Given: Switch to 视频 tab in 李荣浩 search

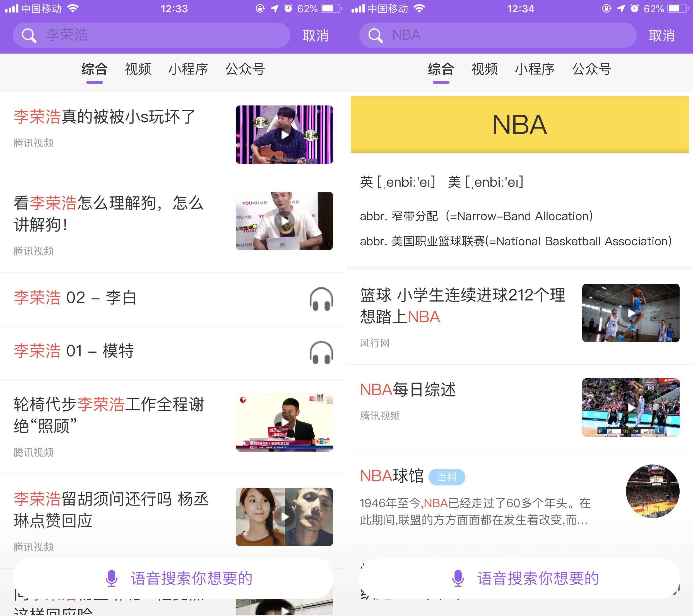Looking at the screenshot, I should pyautogui.click(x=138, y=69).
